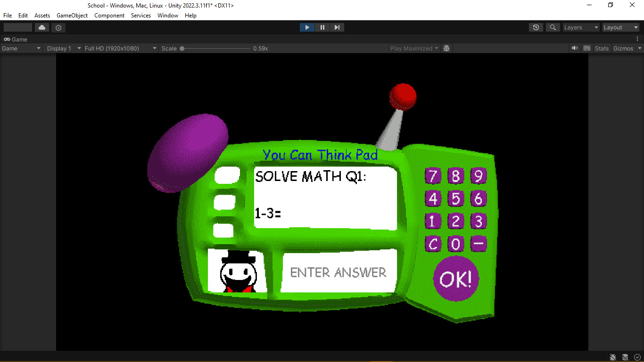Open the Unity cloud services icon
This screenshot has width=644, height=362.
click(x=42, y=27)
